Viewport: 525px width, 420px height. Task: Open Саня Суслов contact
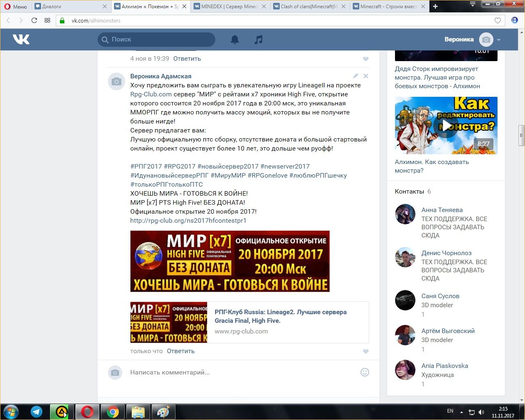(x=441, y=296)
